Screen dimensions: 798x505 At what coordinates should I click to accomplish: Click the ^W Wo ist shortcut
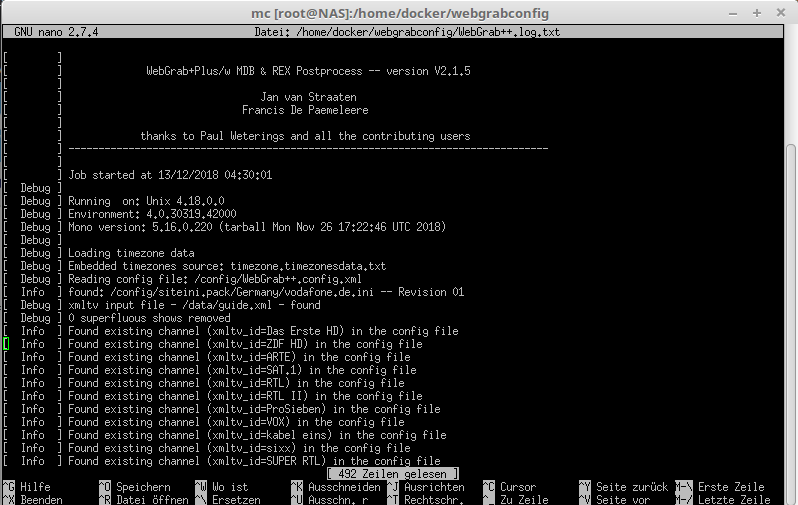point(221,487)
